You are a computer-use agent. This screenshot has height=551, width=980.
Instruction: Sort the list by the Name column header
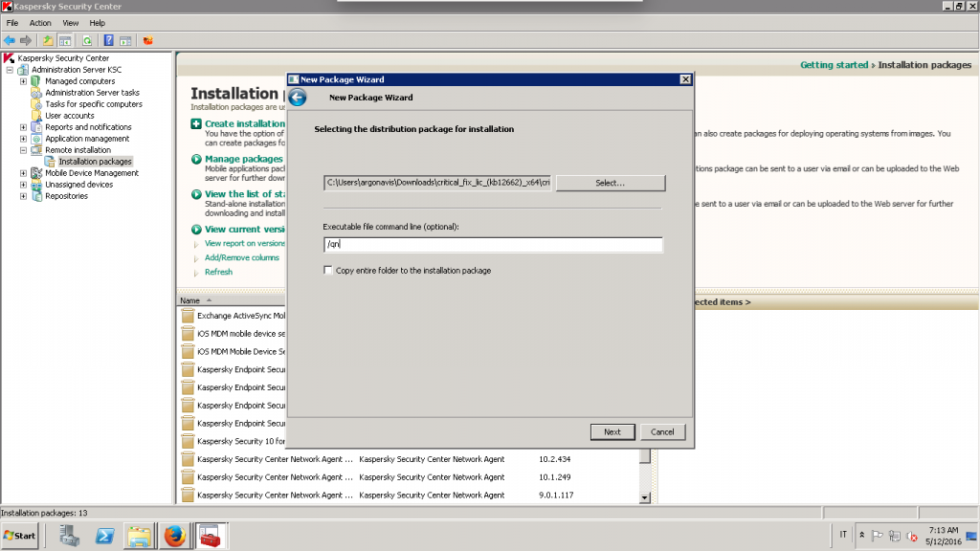(190, 301)
